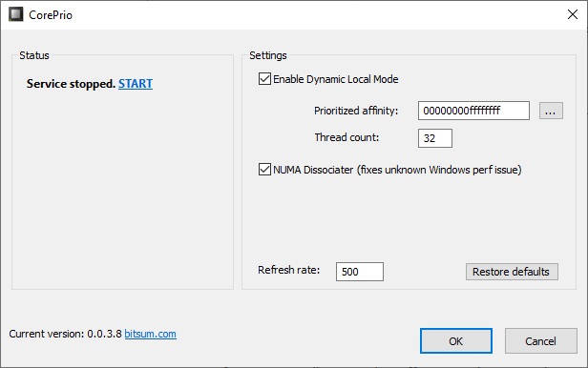The image size is (588, 368).
Task: Click the CorePrio app icon in title bar
Action: click(15, 14)
